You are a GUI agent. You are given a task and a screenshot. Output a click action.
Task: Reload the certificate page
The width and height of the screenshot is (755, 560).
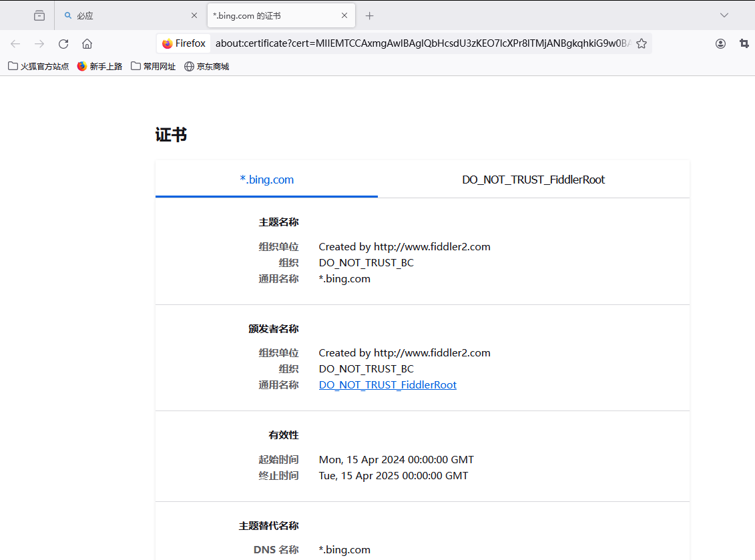coord(63,44)
